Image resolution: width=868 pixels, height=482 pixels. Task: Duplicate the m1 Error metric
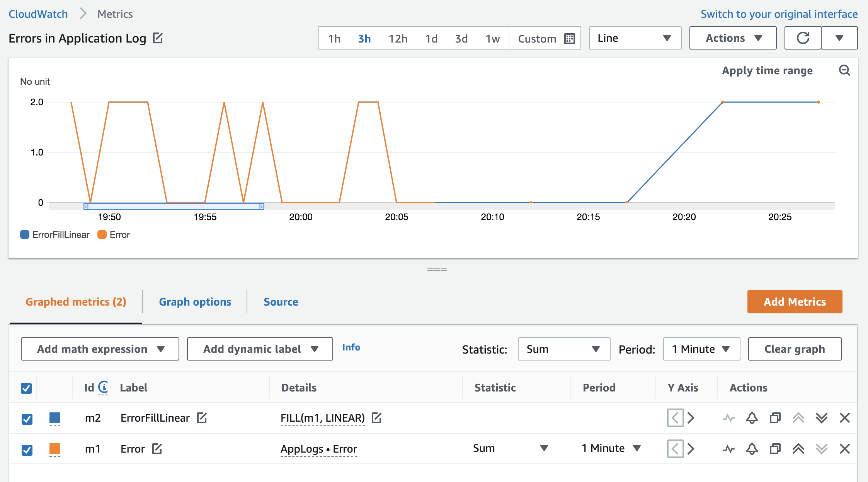point(775,449)
